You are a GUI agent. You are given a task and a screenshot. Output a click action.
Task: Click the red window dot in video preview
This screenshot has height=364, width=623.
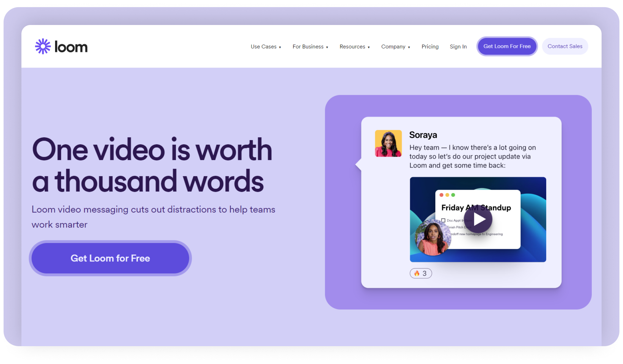pos(442,195)
